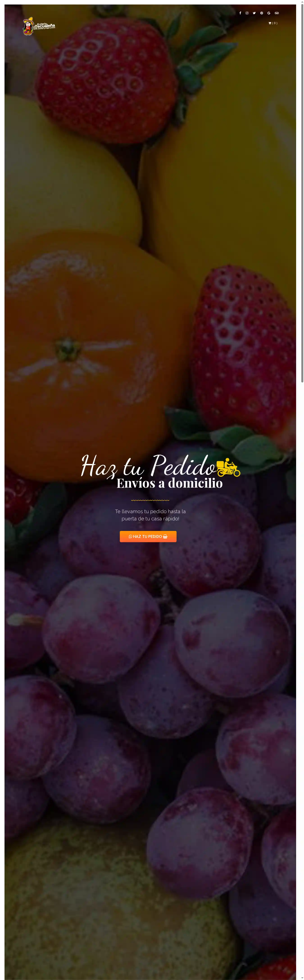Click the yellow delivery motorcycle icon
Image resolution: width=304 pixels, height=980 pixels.
tap(228, 467)
